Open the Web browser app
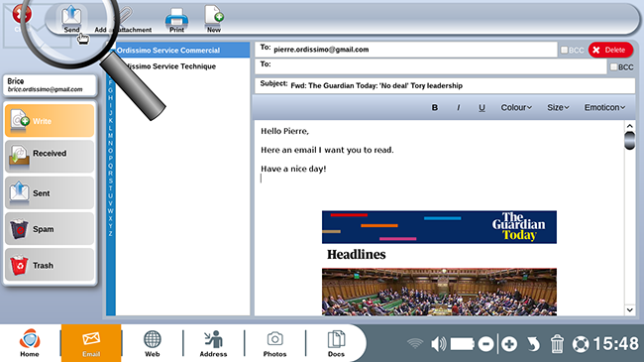This screenshot has width=644, height=362. click(152, 343)
